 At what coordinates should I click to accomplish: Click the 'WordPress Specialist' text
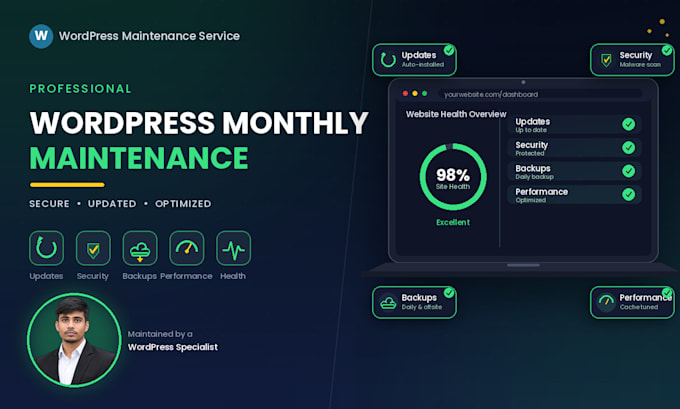coord(173,347)
